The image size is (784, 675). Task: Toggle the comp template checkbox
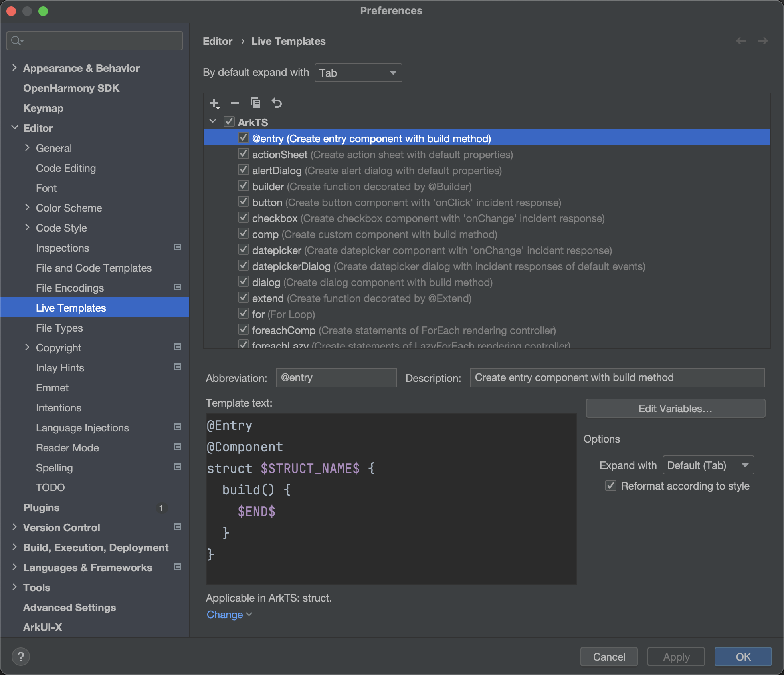pos(244,234)
